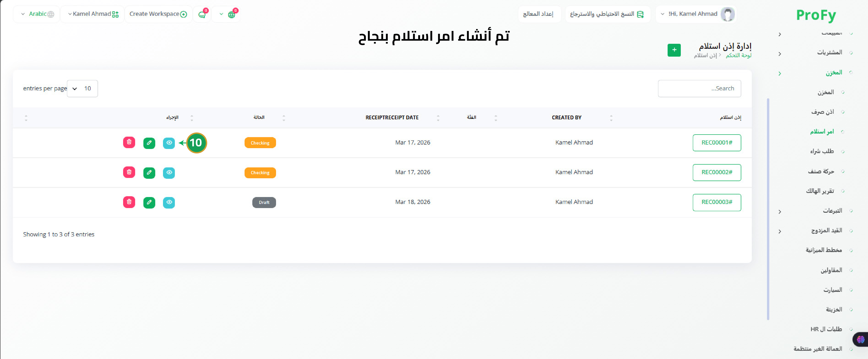
Task: Sort by the الحالة status column
Action: [x=259, y=117]
